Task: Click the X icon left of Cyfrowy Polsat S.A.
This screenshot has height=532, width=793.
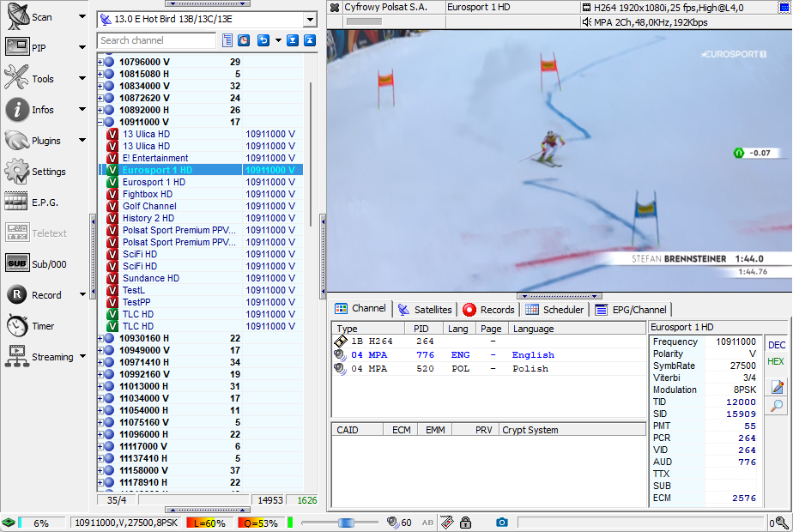Action: click(335, 8)
